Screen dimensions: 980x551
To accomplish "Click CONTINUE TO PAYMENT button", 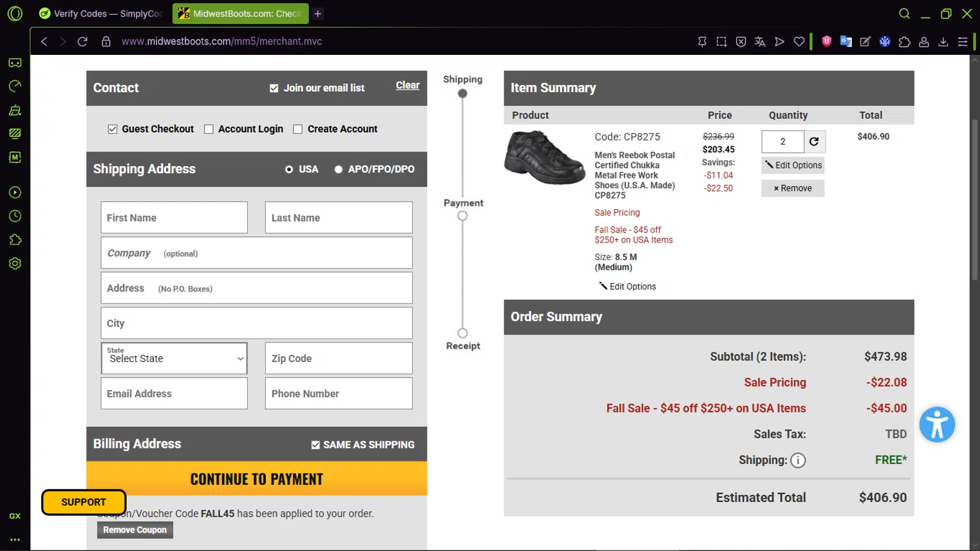I will pyautogui.click(x=257, y=479).
